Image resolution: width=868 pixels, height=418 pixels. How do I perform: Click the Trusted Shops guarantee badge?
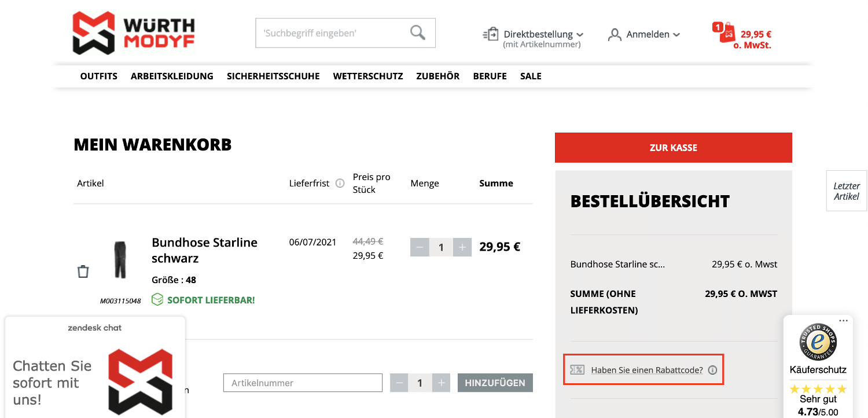(x=818, y=343)
